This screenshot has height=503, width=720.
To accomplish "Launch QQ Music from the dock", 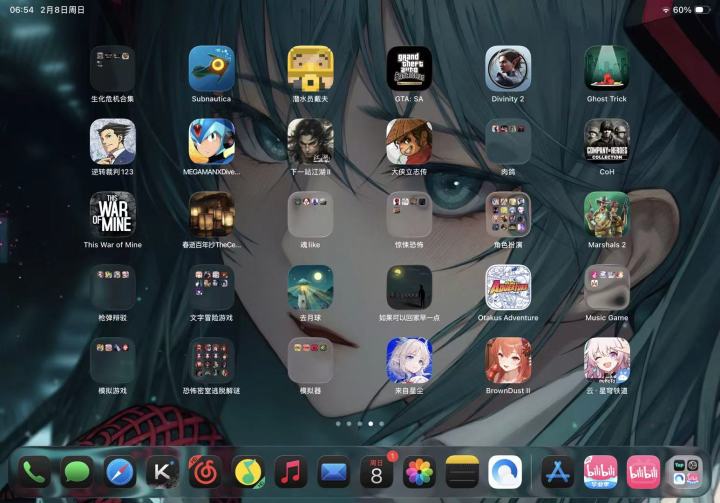I will (x=248, y=472).
